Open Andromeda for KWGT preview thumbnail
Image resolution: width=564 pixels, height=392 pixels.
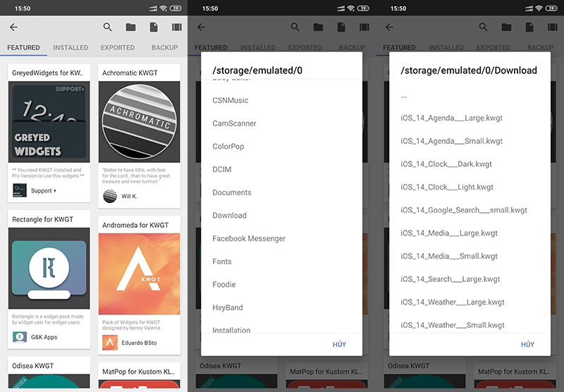[139, 274]
